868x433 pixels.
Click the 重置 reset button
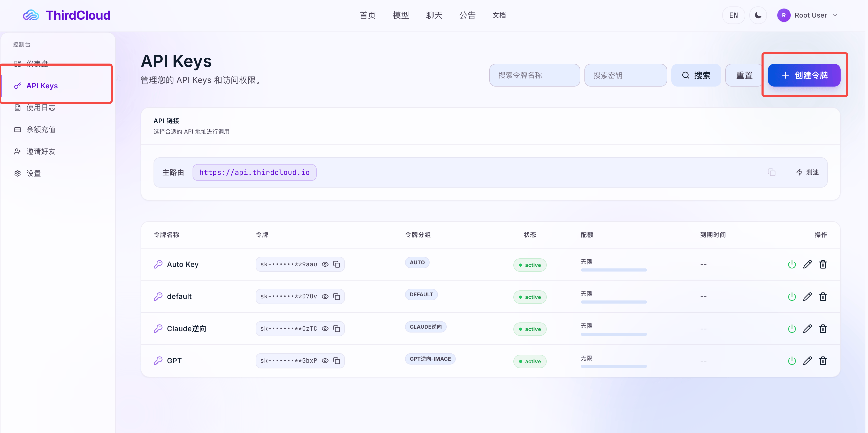pyautogui.click(x=744, y=75)
